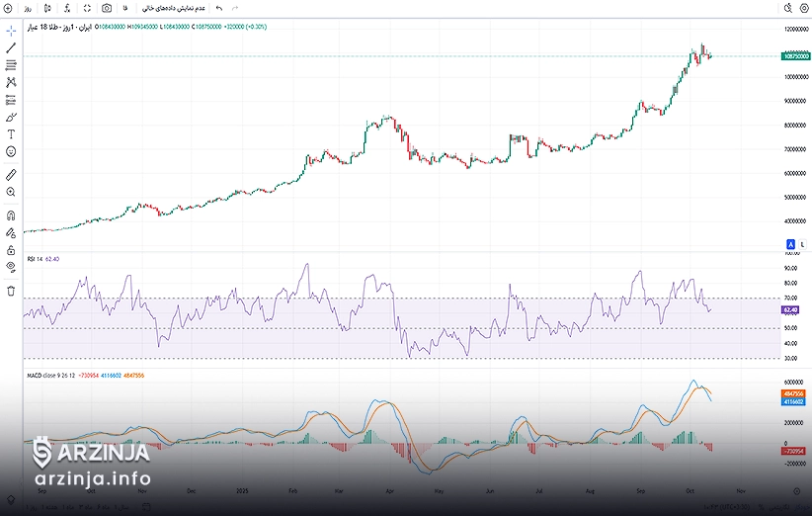Open the Fibonacci retracement tool
The width and height of the screenshot is (812, 516).
tap(11, 64)
